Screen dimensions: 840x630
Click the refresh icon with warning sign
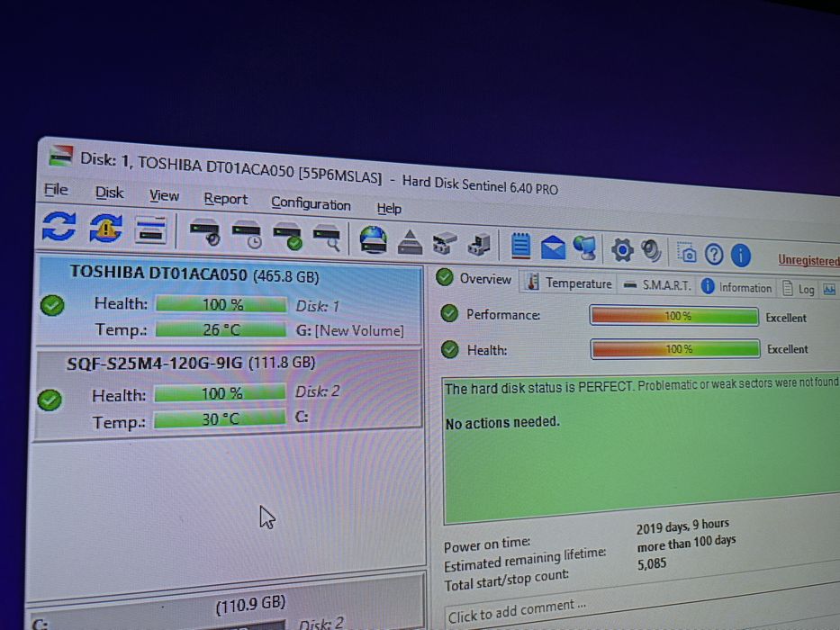(105, 229)
